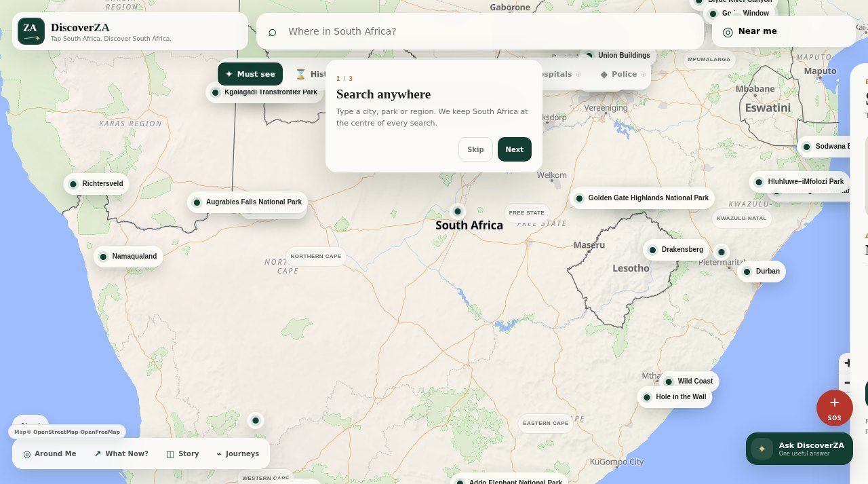The height and width of the screenshot is (484, 868).
Task: Open the Augrabies Falls National Park marker
Action: click(248, 202)
